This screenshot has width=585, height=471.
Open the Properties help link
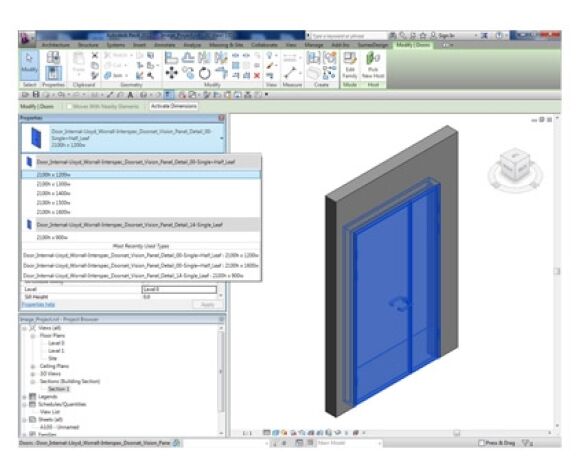[x=38, y=305]
